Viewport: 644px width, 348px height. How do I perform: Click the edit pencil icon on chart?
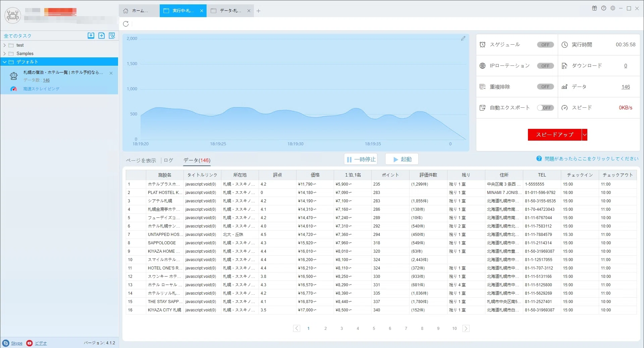463,39
